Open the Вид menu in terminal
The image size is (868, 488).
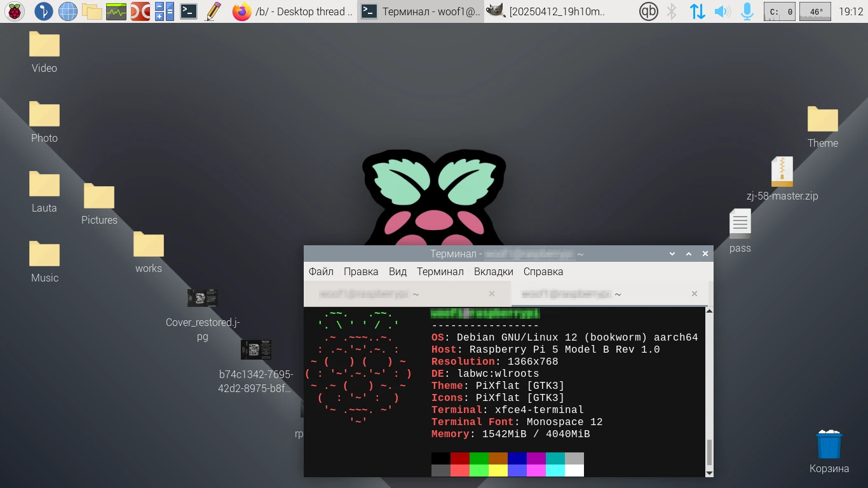click(398, 271)
